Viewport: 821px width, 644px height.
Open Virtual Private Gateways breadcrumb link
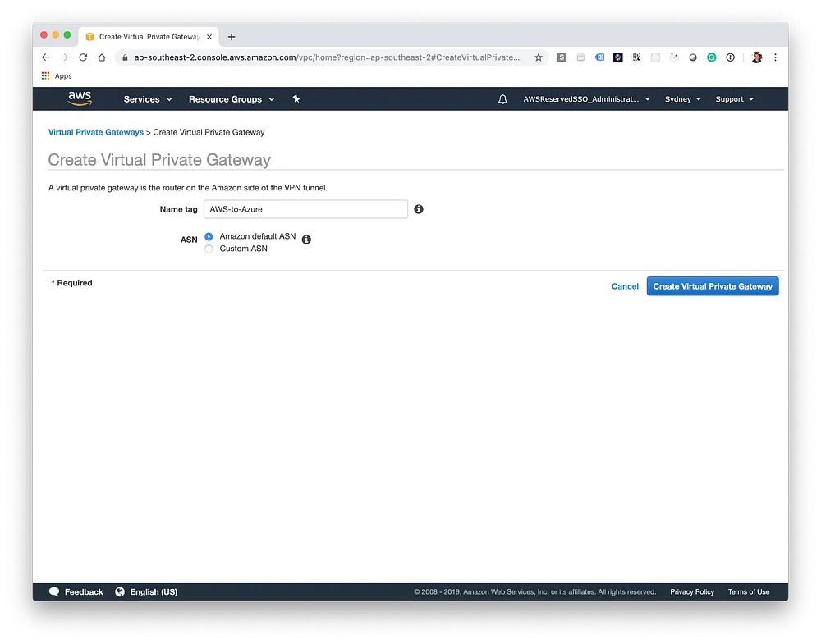(96, 132)
